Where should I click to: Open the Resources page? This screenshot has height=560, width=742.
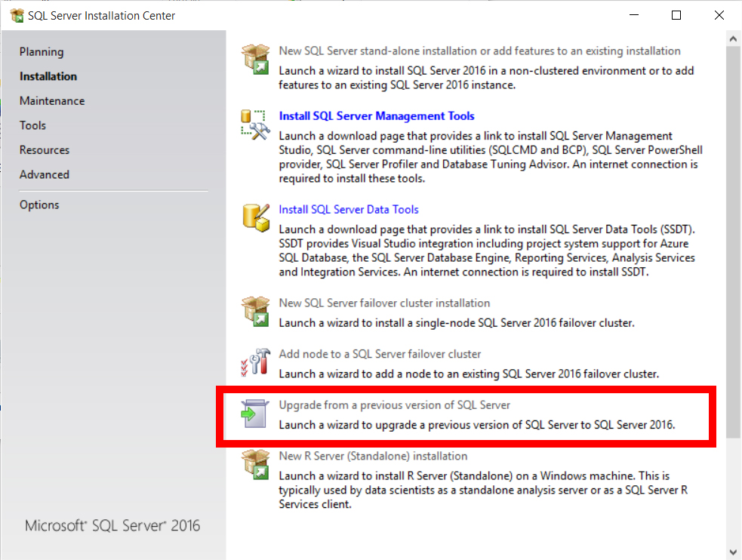(45, 150)
